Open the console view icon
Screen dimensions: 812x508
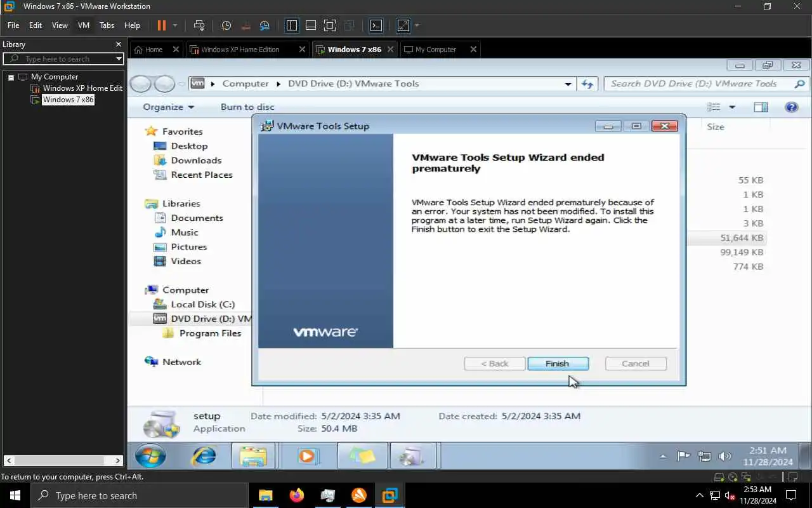[x=376, y=25]
